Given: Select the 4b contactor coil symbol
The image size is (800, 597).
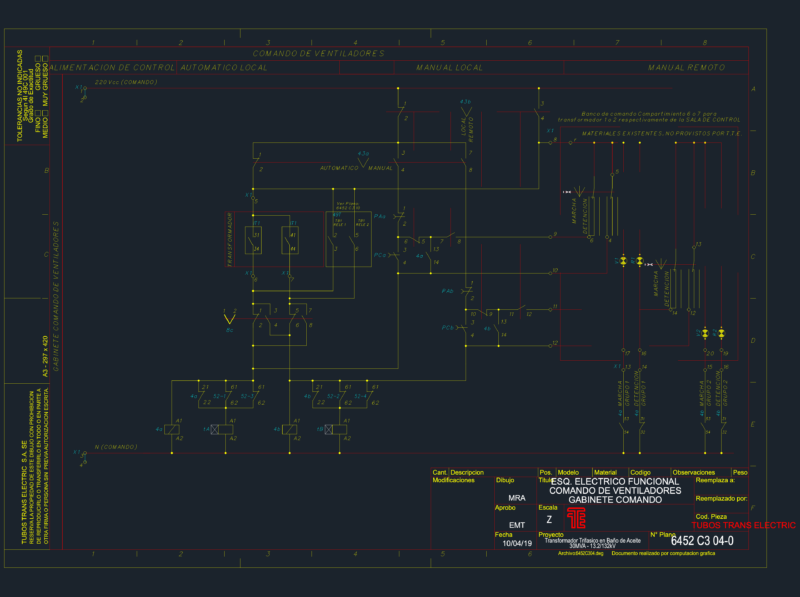Looking at the screenshot, I should tap(290, 430).
